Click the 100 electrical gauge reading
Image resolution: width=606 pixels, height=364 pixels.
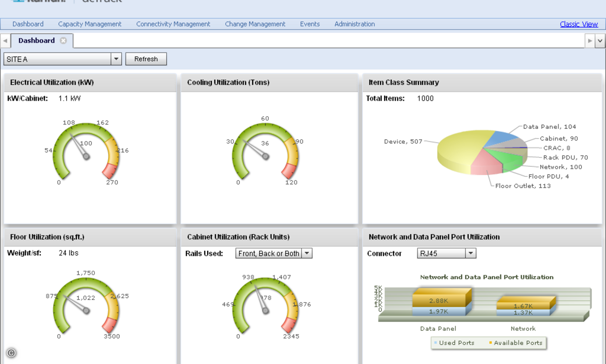click(86, 144)
